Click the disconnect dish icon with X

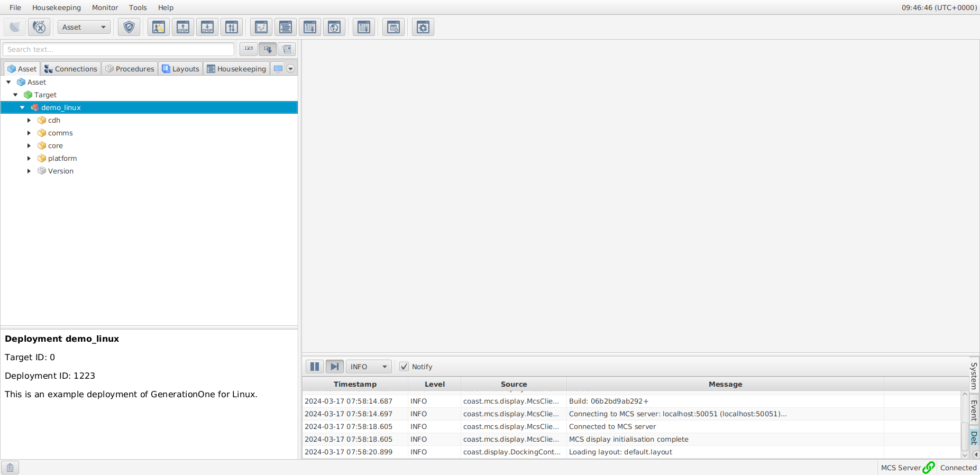[39, 27]
